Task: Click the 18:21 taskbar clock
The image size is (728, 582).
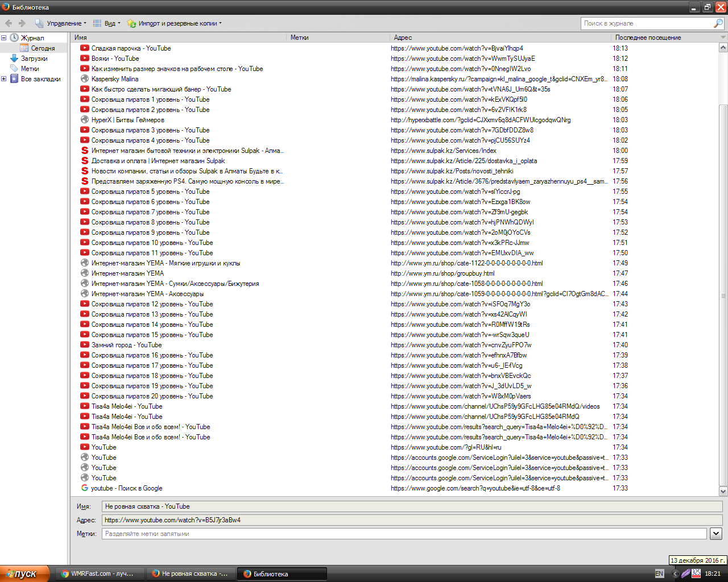Action: (x=713, y=574)
